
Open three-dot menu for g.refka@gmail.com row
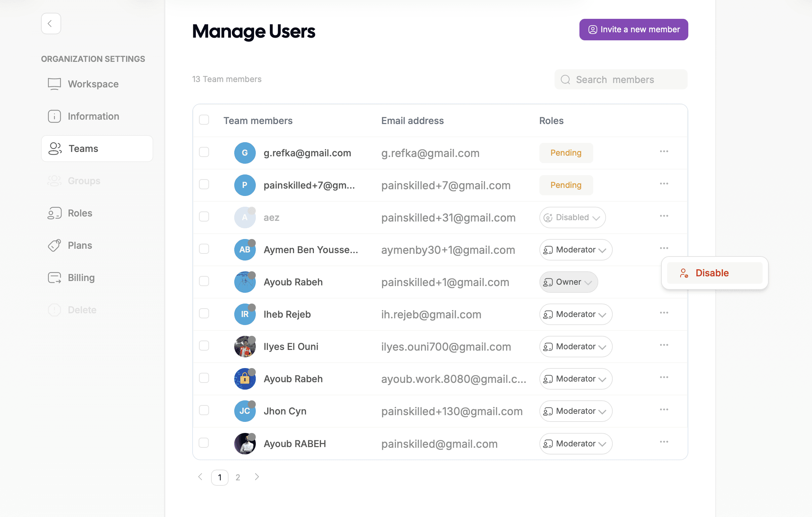click(664, 151)
